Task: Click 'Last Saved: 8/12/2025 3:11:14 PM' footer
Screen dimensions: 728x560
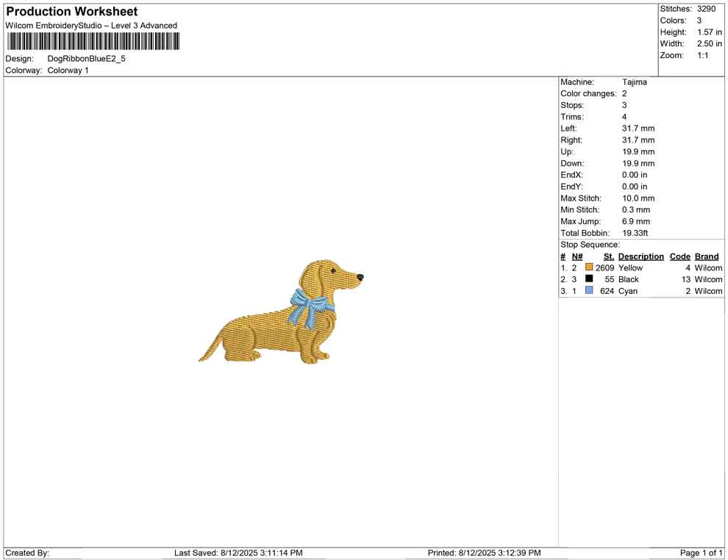Action: (239, 553)
